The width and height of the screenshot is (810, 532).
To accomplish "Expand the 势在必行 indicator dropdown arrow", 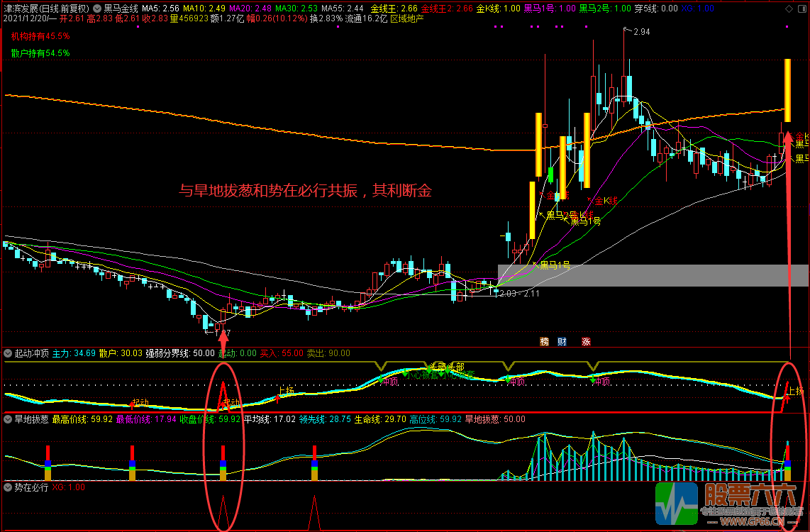I will [x=8, y=487].
